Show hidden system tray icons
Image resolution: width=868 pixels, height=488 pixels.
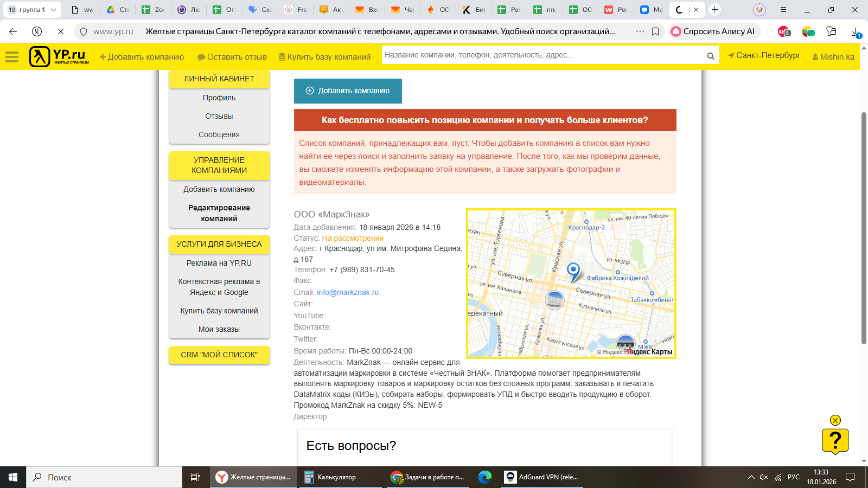(x=751, y=477)
